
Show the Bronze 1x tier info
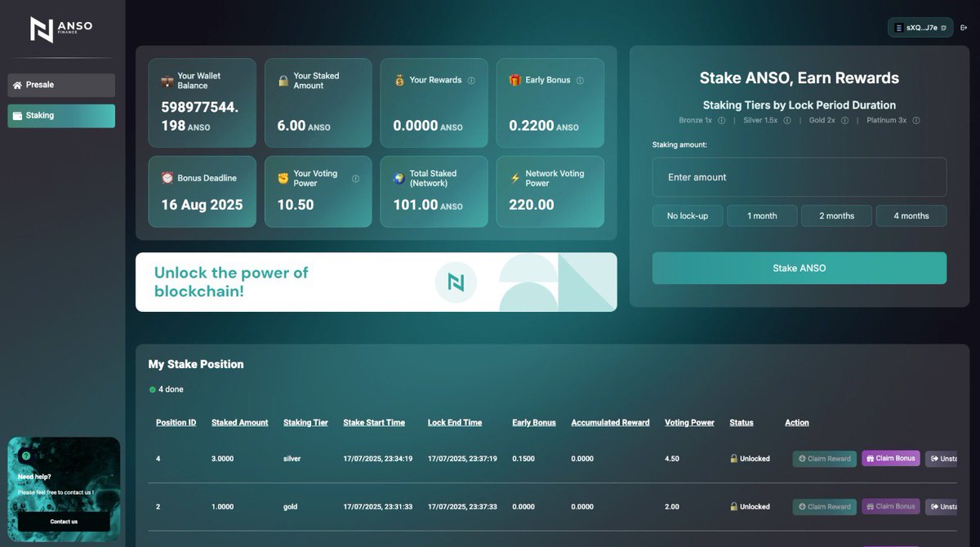click(x=721, y=120)
